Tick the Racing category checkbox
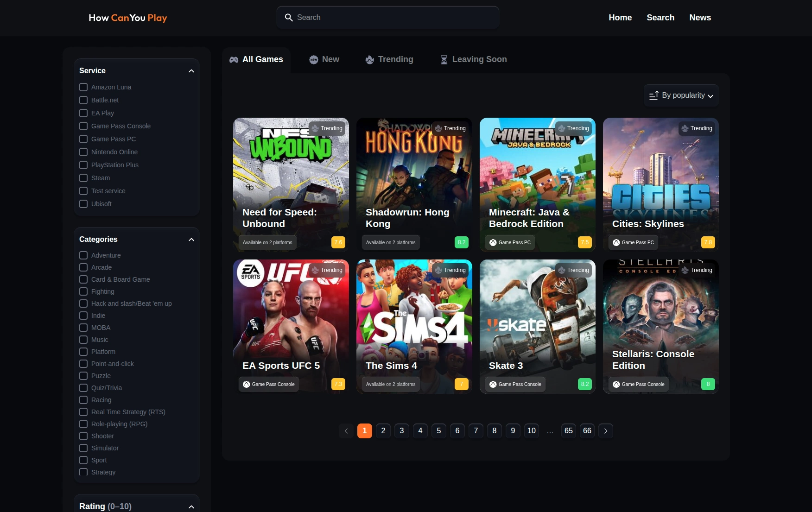Screen dimensions: 812x512 pyautogui.click(x=83, y=400)
